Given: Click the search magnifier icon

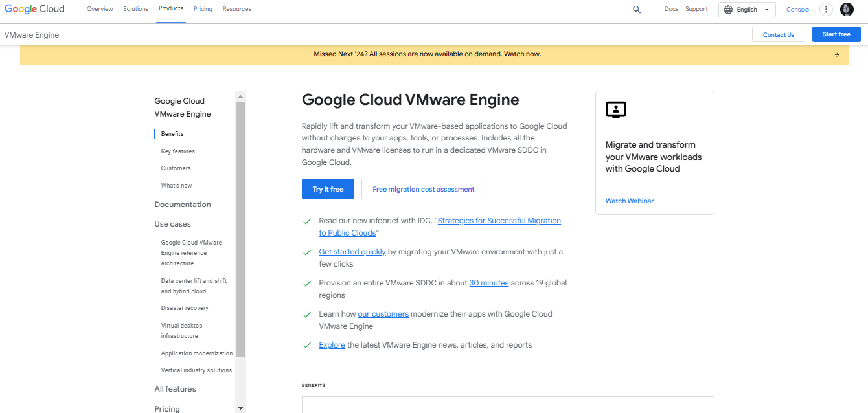Looking at the screenshot, I should (x=637, y=10).
